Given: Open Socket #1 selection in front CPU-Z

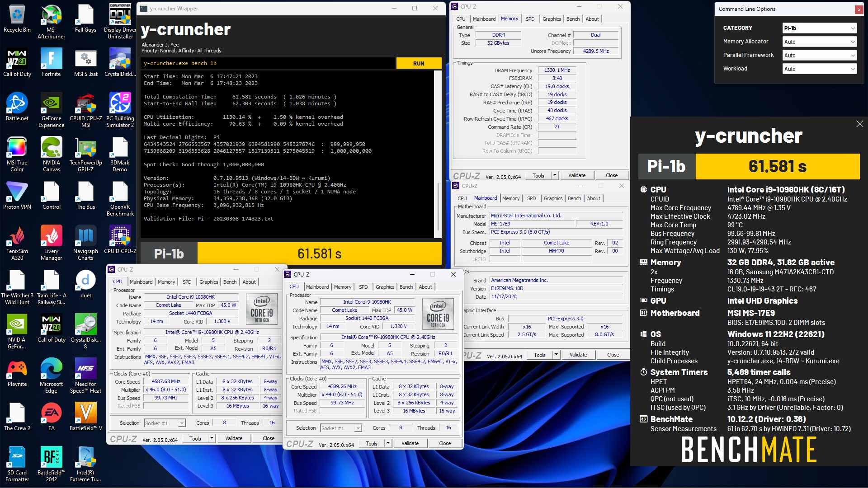Looking at the screenshot, I should [x=341, y=428].
